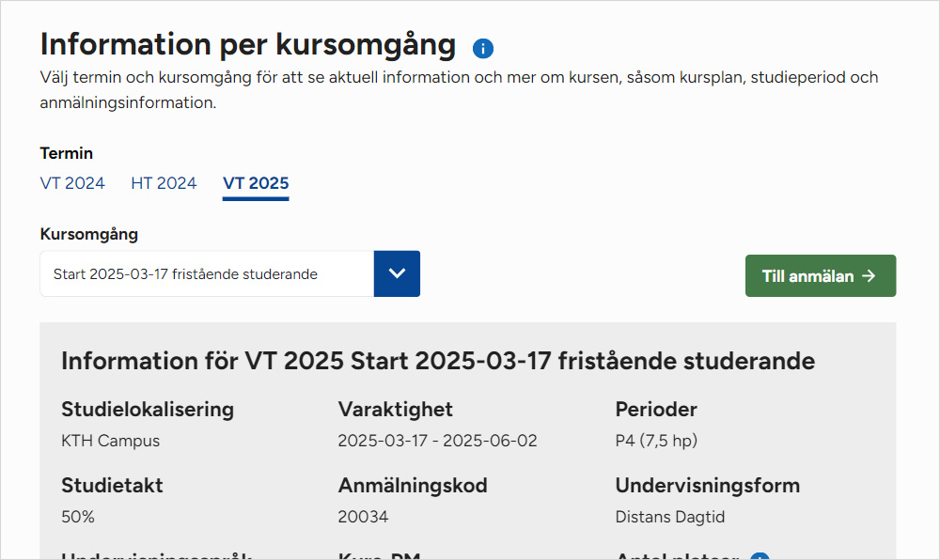Click the arrow icon in Till anmälan

pos(869,276)
